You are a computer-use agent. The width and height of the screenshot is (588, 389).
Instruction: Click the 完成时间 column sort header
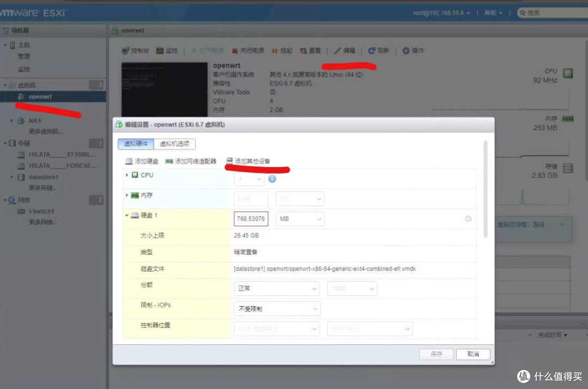click(x=552, y=335)
